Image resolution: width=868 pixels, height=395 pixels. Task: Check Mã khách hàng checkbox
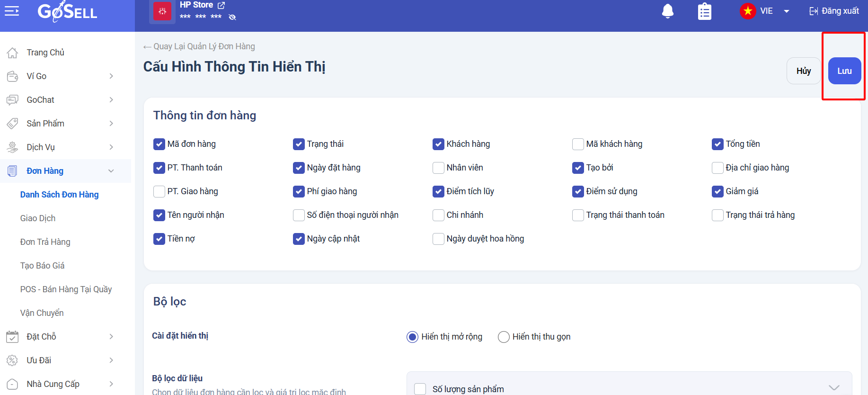(x=578, y=144)
